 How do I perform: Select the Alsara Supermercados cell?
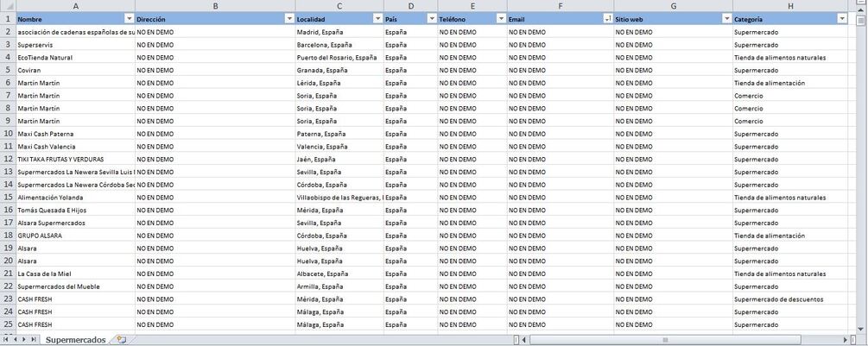tap(75, 223)
